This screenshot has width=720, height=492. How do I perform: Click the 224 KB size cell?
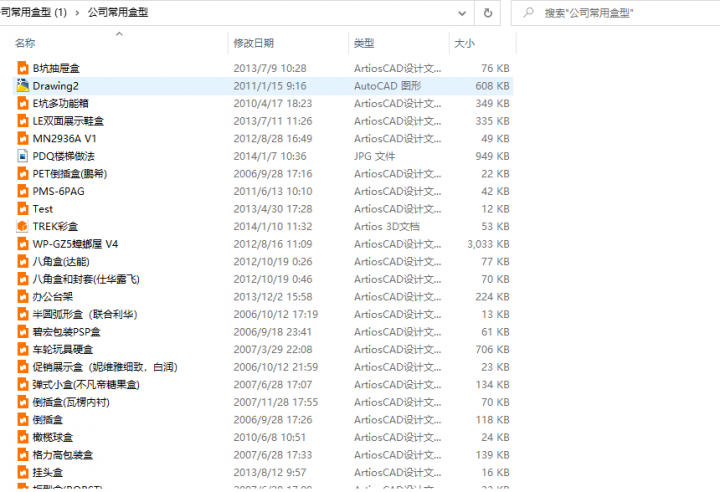point(492,297)
